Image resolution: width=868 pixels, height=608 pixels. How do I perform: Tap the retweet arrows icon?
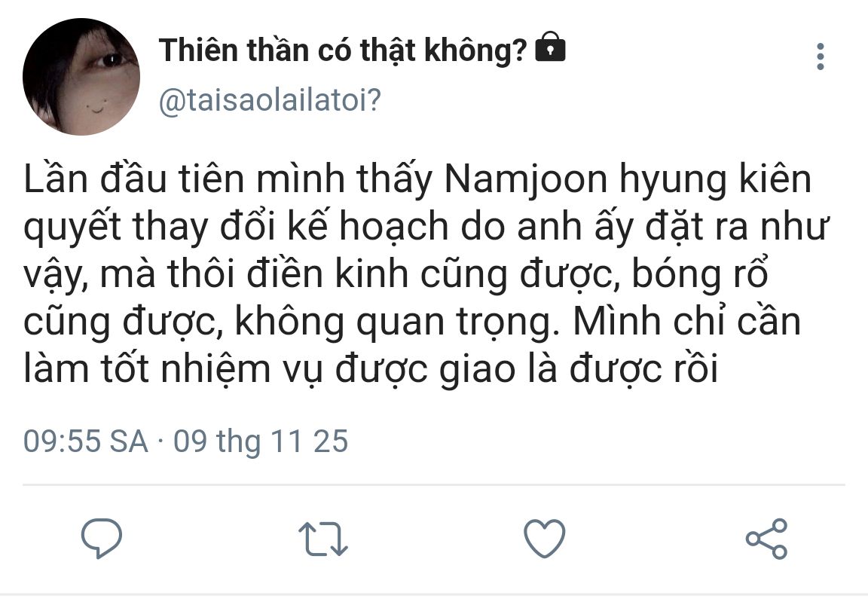tap(323, 539)
